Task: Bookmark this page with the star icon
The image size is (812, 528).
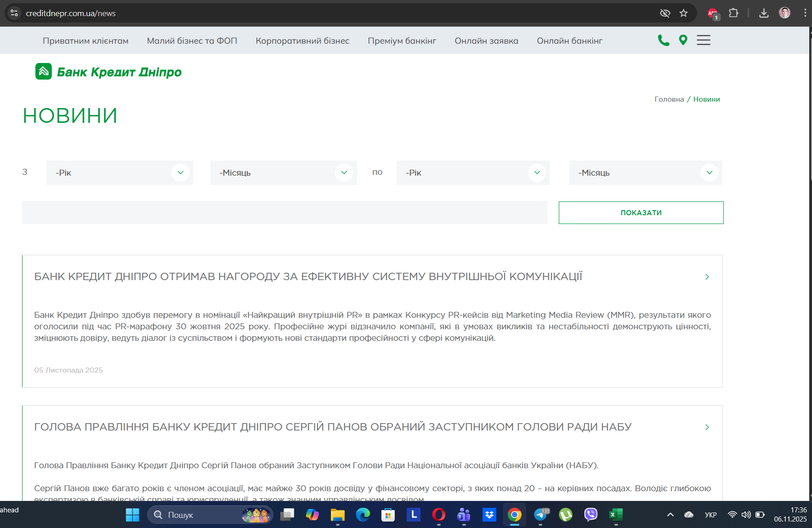Action: [684, 13]
